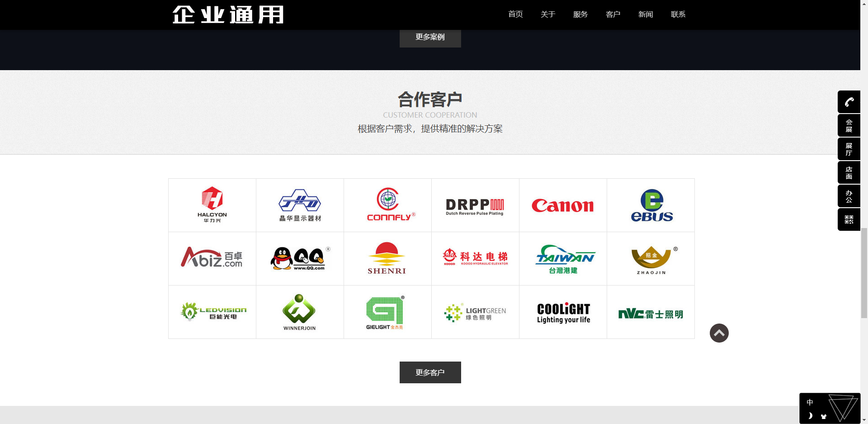Screen dimensions: 868x424
Task: Open the 展厅 sidebar shortcut
Action: (x=849, y=149)
